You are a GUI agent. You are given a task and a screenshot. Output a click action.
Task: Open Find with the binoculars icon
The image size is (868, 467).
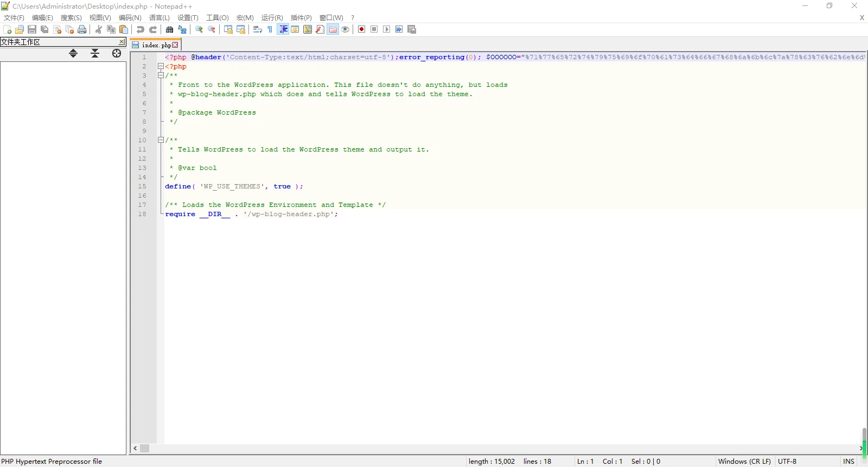[x=170, y=29]
